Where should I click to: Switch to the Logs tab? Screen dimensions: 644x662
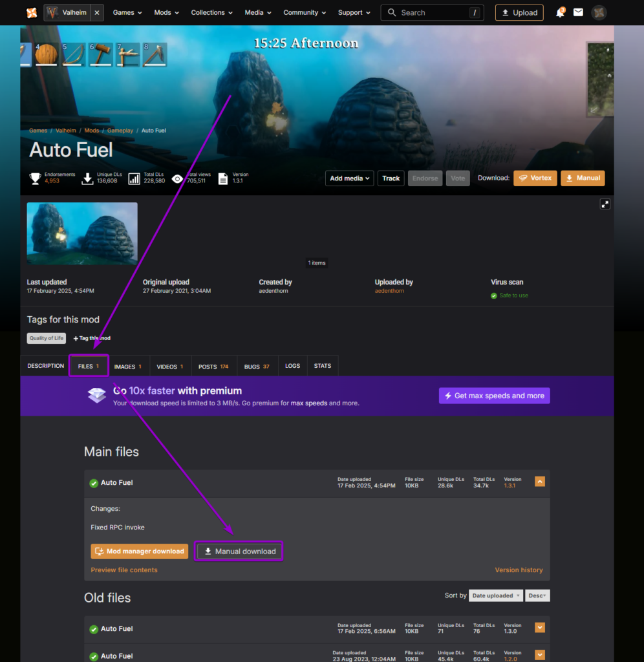(x=292, y=366)
